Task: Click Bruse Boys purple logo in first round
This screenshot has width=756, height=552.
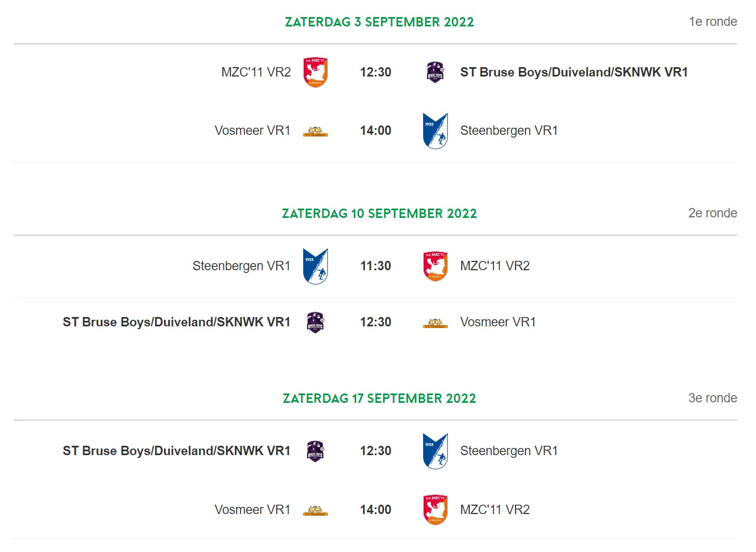Action: click(435, 72)
